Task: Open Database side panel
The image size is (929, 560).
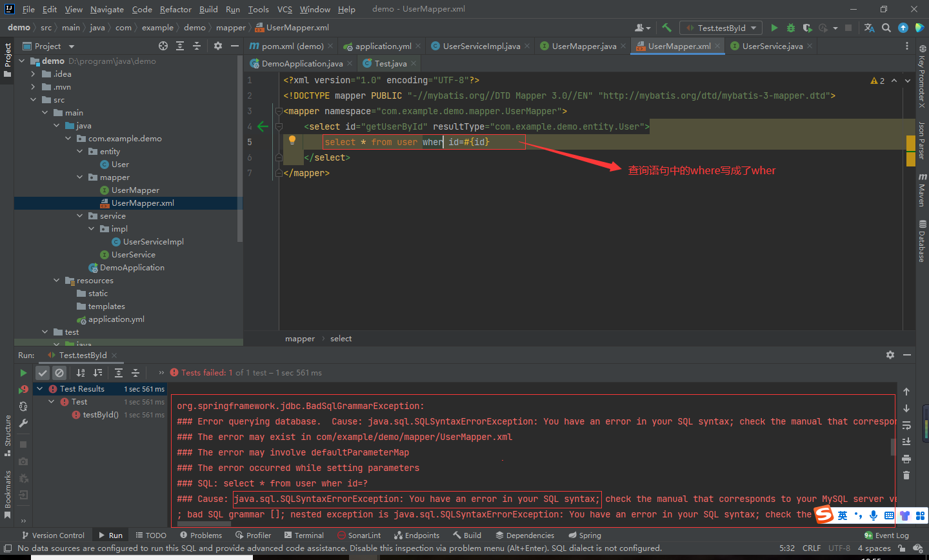Action: point(922,241)
